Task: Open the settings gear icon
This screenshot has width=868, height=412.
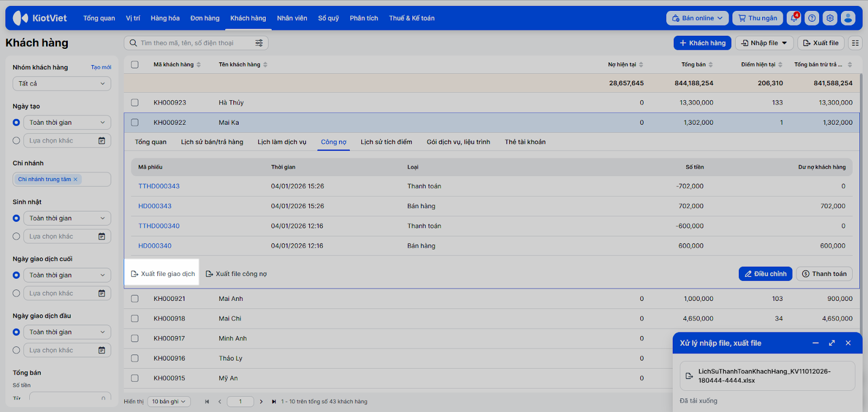Action: coord(829,18)
